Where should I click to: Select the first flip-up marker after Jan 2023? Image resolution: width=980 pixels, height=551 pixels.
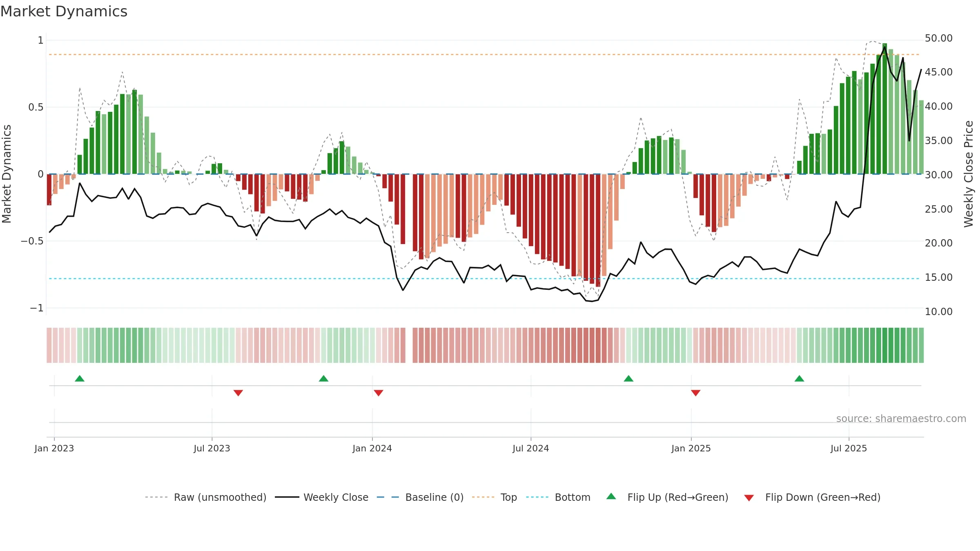point(80,378)
